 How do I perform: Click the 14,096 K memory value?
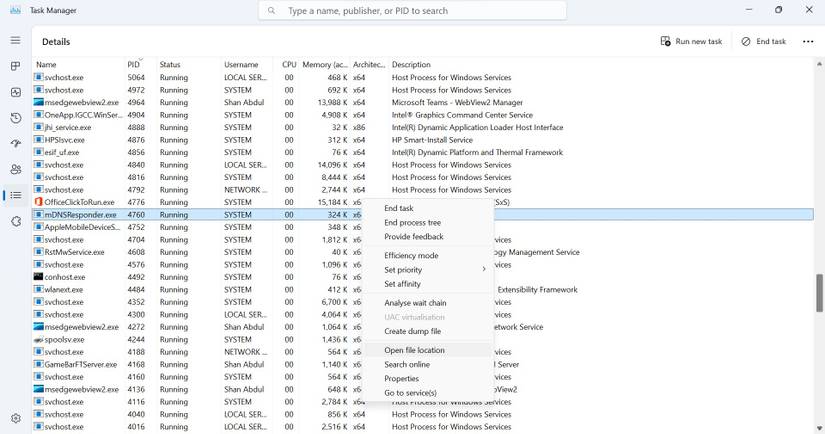(332, 165)
